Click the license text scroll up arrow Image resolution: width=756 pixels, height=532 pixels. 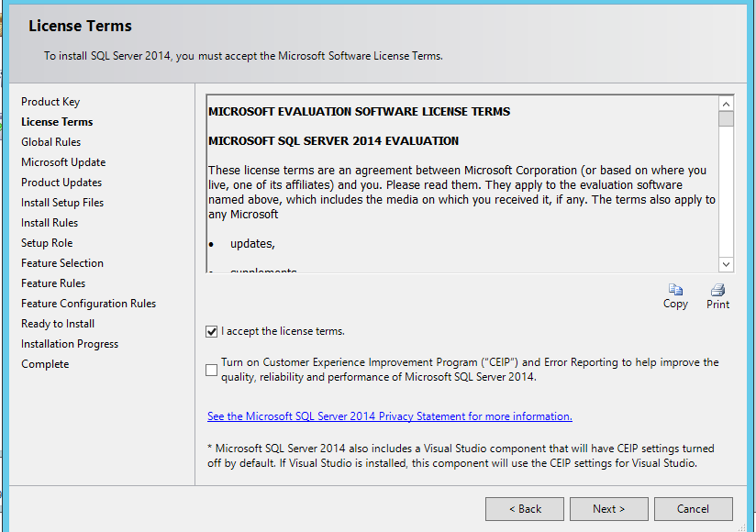[726, 104]
